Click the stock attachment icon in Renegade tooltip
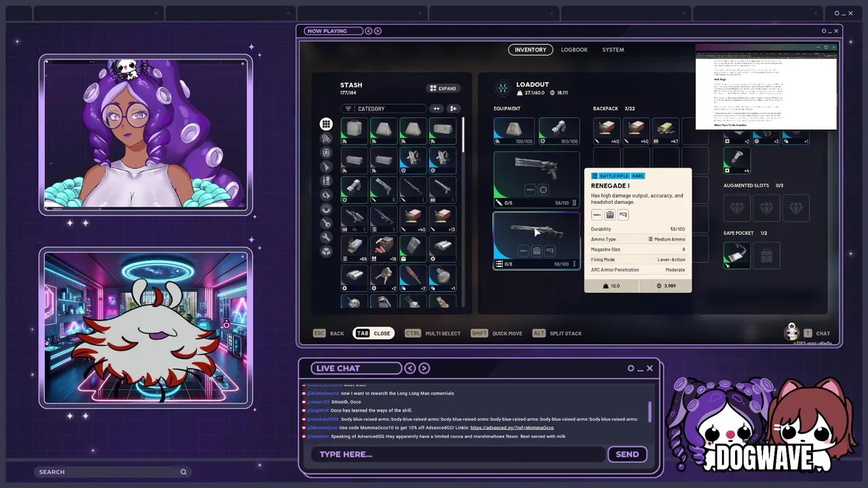Viewport: 868px width, 488px height. pyautogui.click(x=623, y=215)
